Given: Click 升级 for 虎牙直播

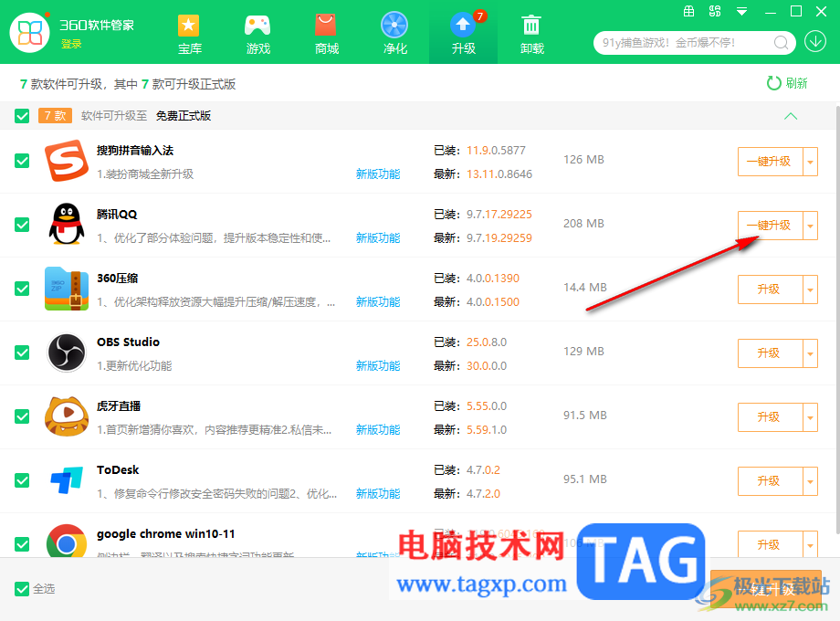Looking at the screenshot, I should tap(770, 416).
